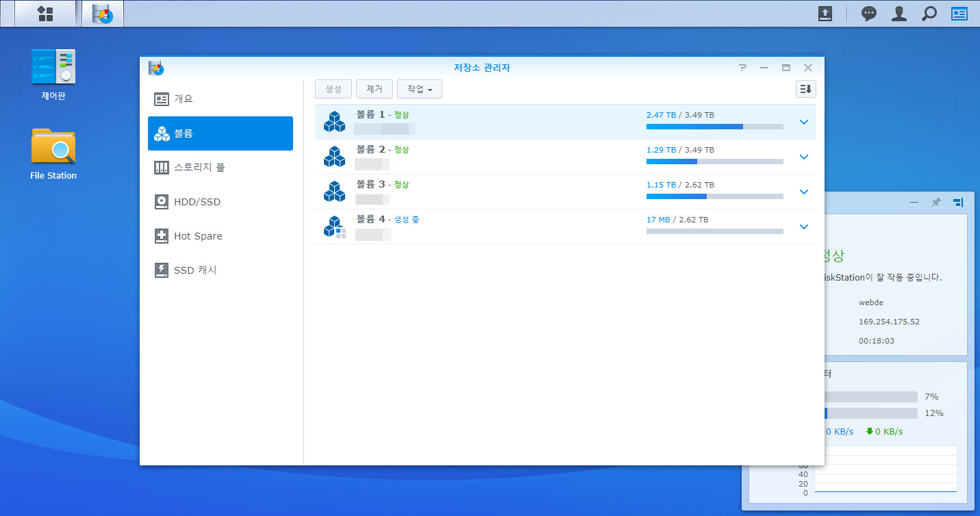Open the SSD 캐시 cache tab
Screen dimensions: 980x516
pos(221,270)
